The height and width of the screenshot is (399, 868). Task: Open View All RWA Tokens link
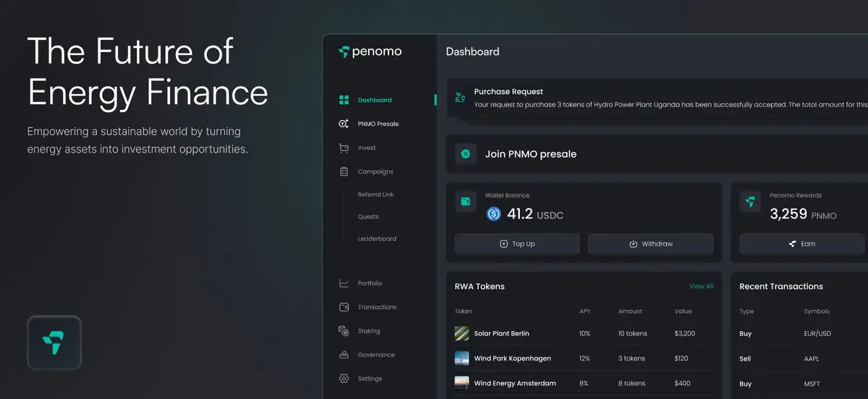(x=701, y=286)
